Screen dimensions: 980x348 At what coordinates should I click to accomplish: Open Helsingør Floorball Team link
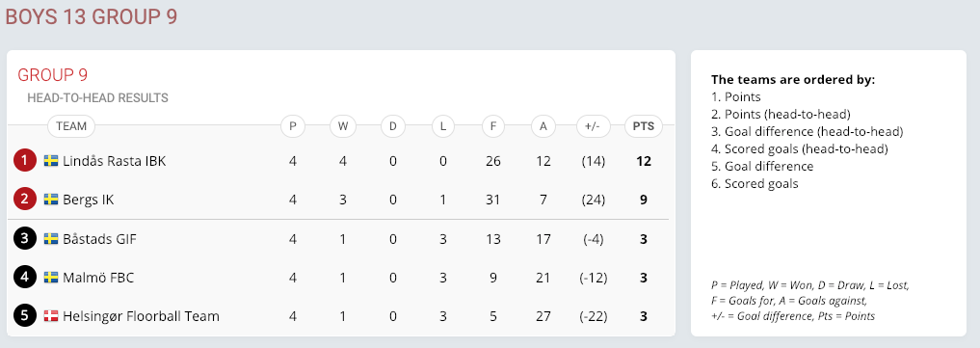(x=142, y=316)
